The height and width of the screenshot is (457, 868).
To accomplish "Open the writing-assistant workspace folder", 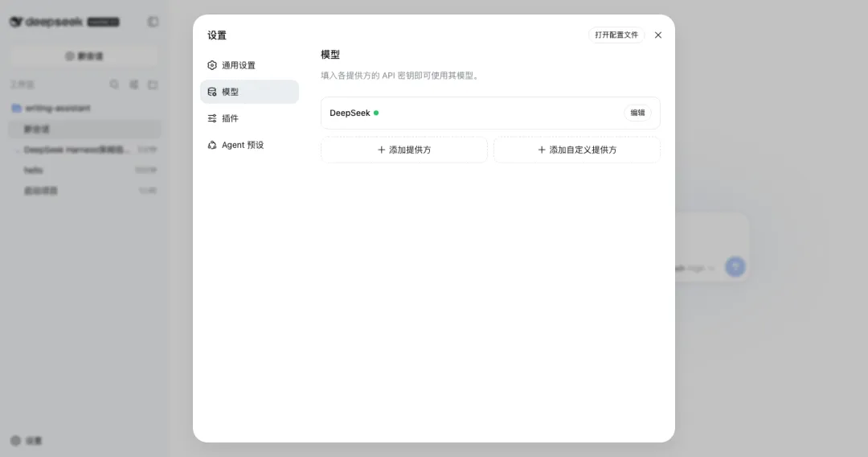I will click(x=84, y=108).
